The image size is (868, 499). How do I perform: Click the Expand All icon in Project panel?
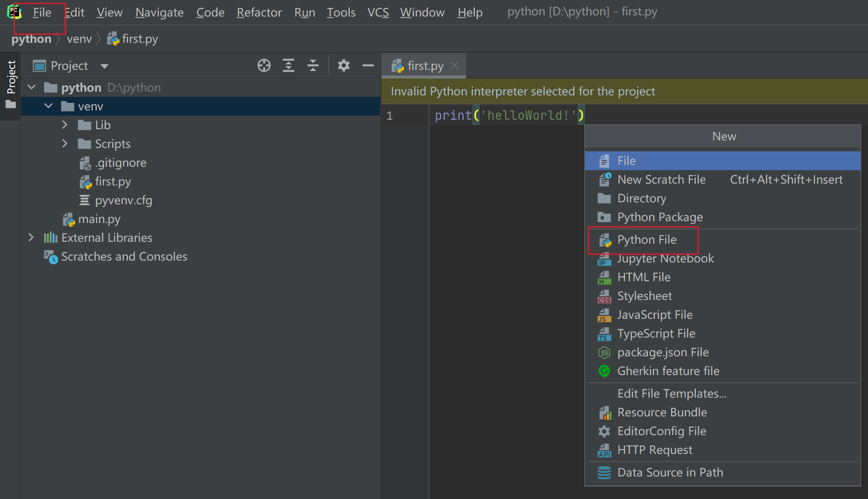(x=288, y=66)
